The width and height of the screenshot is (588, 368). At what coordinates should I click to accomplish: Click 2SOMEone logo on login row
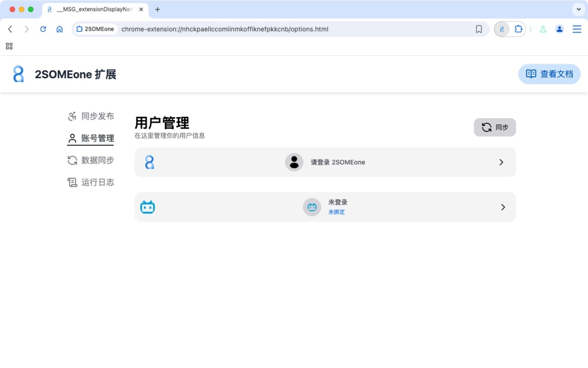click(x=149, y=162)
